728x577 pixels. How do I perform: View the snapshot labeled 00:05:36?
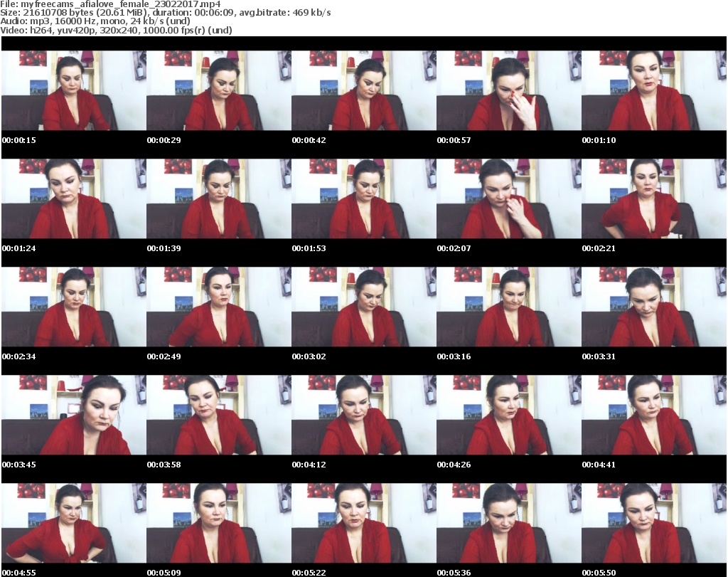point(509,524)
